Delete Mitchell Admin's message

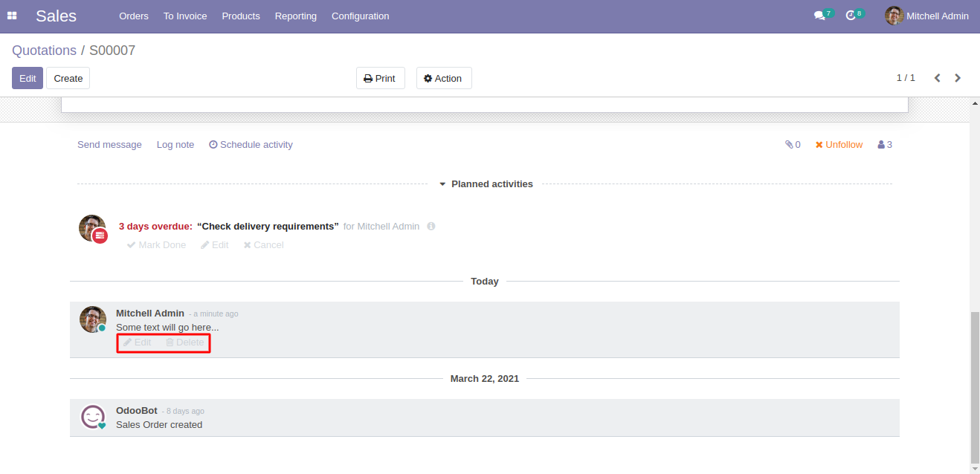(184, 342)
